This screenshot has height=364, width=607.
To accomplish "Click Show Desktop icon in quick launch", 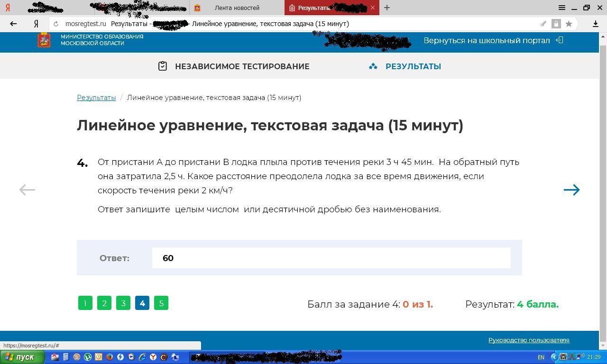I will (175, 357).
